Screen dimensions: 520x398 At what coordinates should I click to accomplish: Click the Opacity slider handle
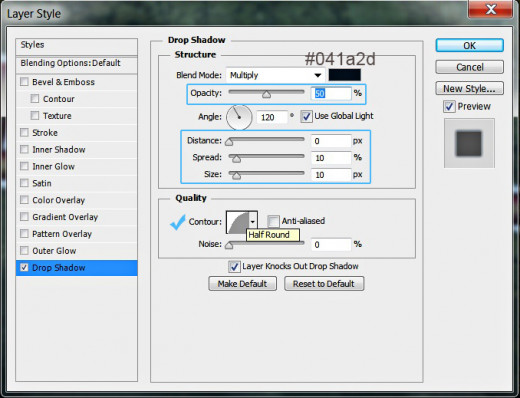266,95
